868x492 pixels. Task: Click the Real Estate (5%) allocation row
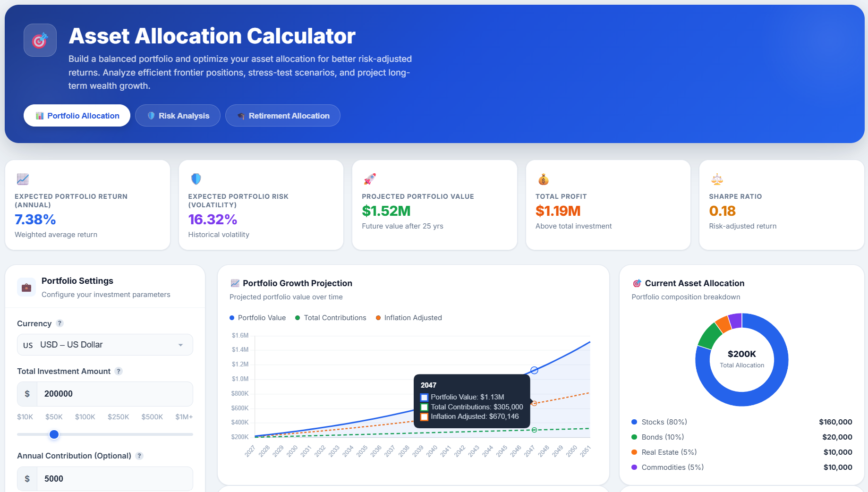pos(742,452)
